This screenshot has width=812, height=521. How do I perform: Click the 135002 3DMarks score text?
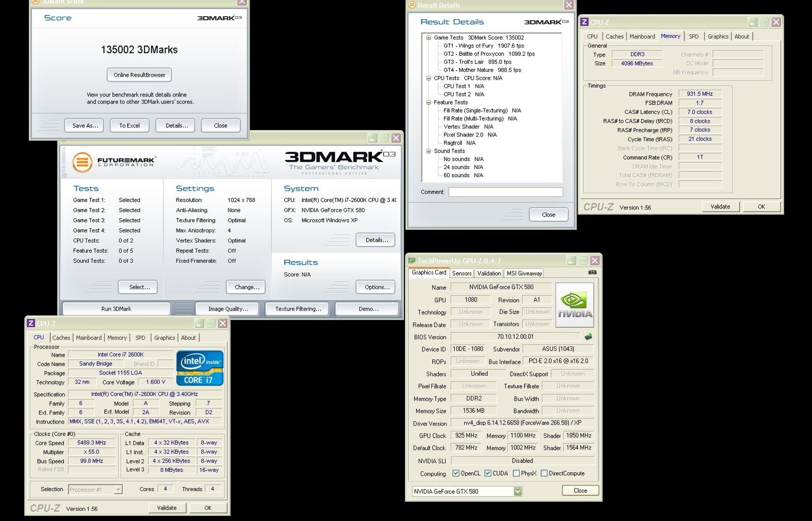click(139, 50)
